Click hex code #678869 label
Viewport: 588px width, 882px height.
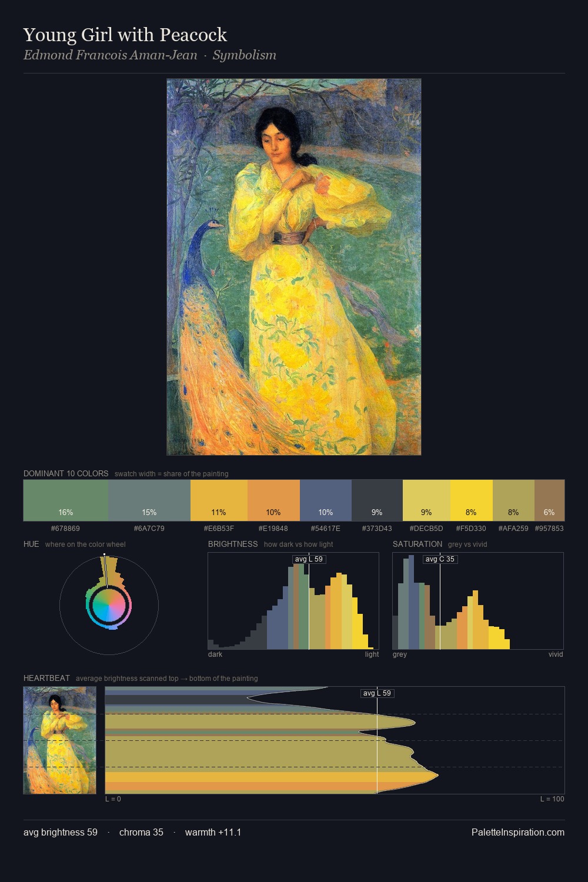[x=66, y=529]
